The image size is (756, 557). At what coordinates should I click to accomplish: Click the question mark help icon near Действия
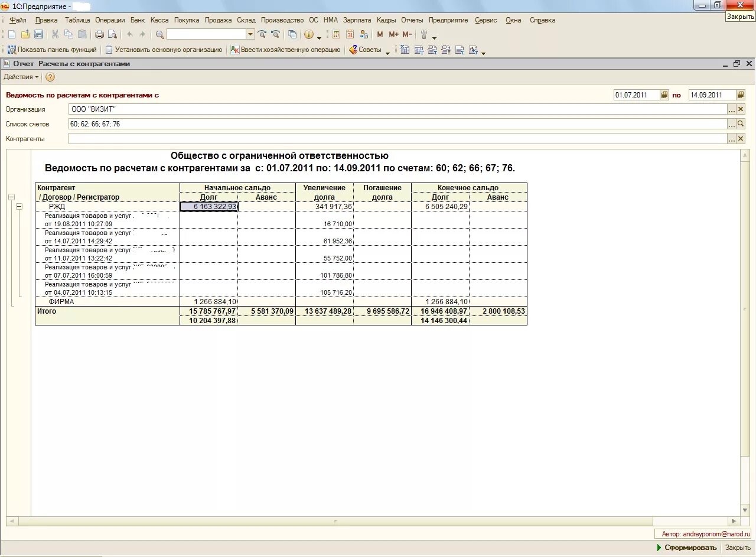(x=50, y=77)
